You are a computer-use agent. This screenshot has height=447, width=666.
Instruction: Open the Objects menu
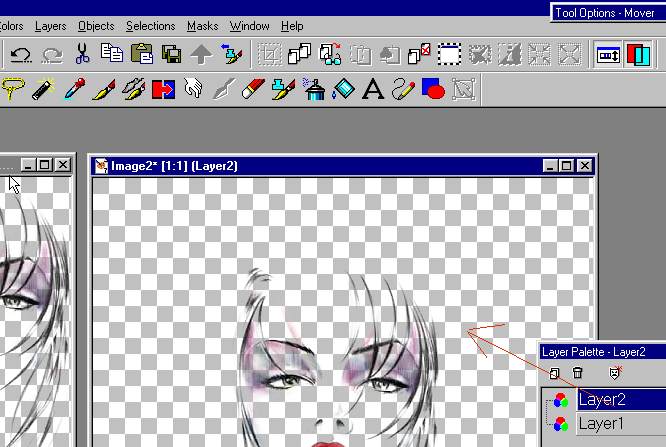pyautogui.click(x=96, y=26)
